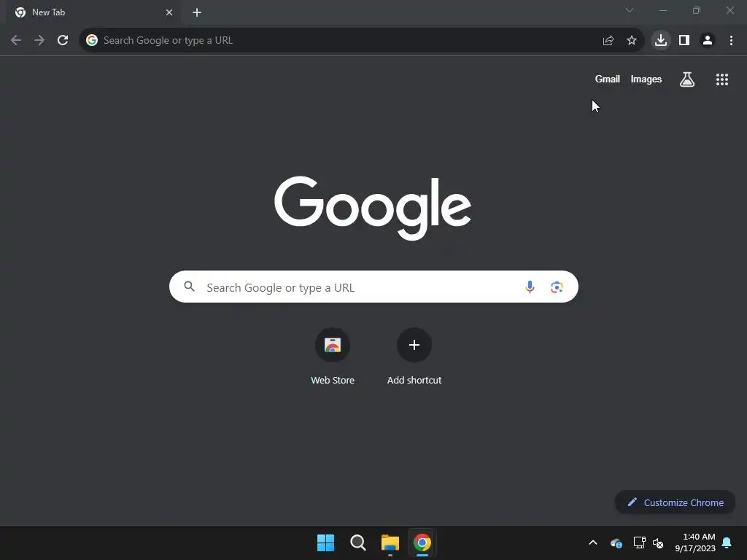
Task: Click the OneDrive cloud tray icon
Action: pos(616,542)
